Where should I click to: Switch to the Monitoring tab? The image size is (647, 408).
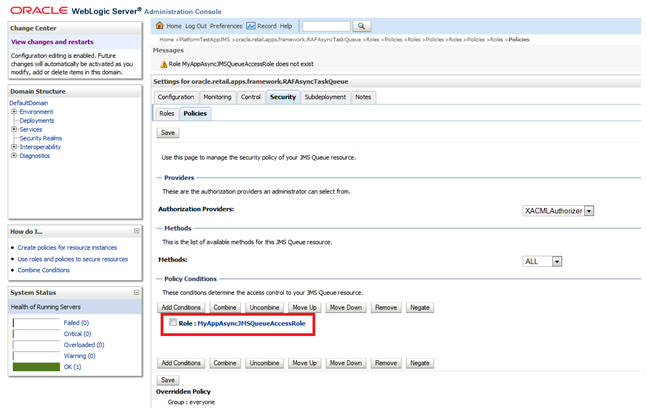point(217,97)
